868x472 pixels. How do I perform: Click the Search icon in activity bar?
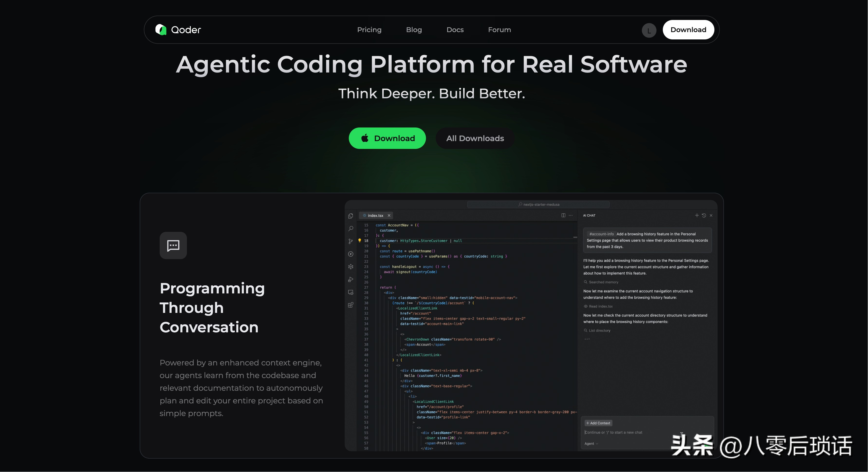tap(351, 228)
